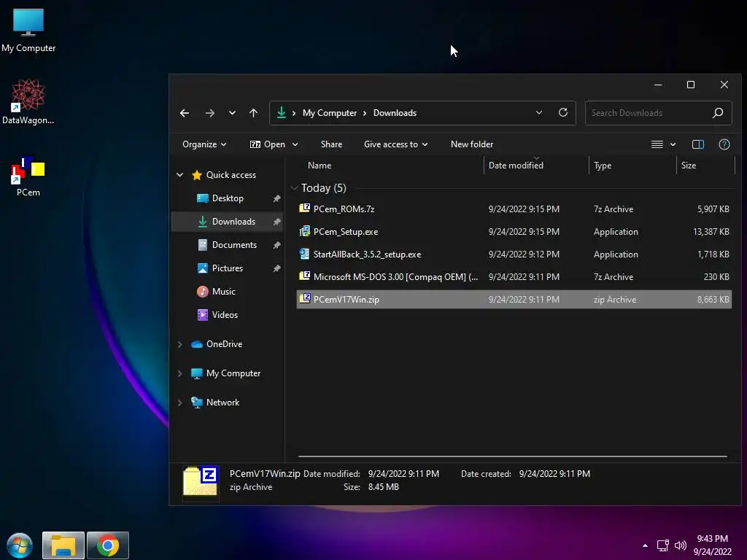Click Open with 7-Zip button
This screenshot has width=747, height=560.
point(268,144)
